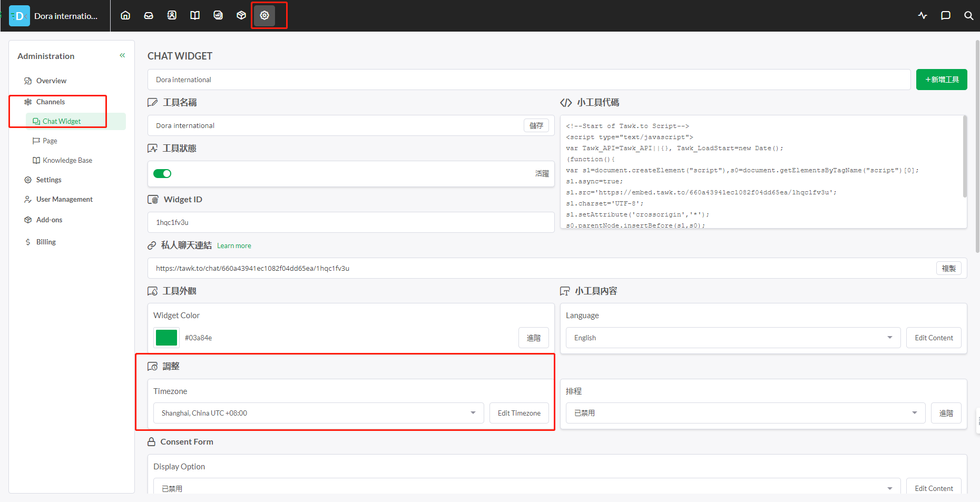Image resolution: width=980 pixels, height=502 pixels.
Task: Open the Inbox tray icon in top bar
Action: tap(149, 15)
